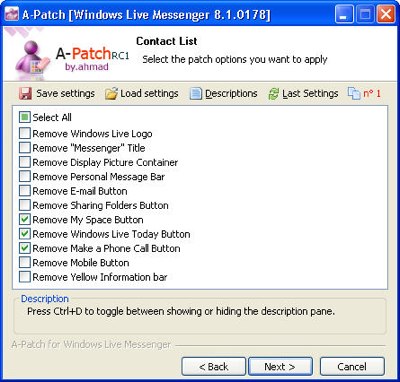Image resolution: width=400 pixels, height=382 pixels.
Task: Tick Remove Display Picture Container
Action: 25,162
